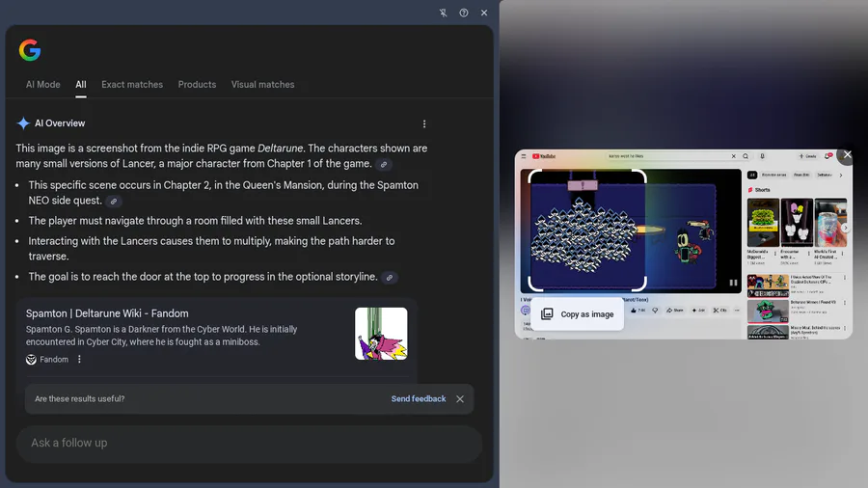The image size is (868, 488).
Task: Click 'The player must navigate through a room' bullet
Action: (195, 221)
